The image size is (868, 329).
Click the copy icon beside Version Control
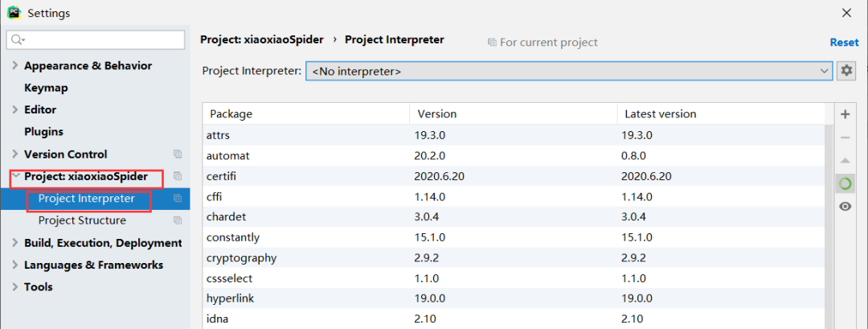point(178,154)
